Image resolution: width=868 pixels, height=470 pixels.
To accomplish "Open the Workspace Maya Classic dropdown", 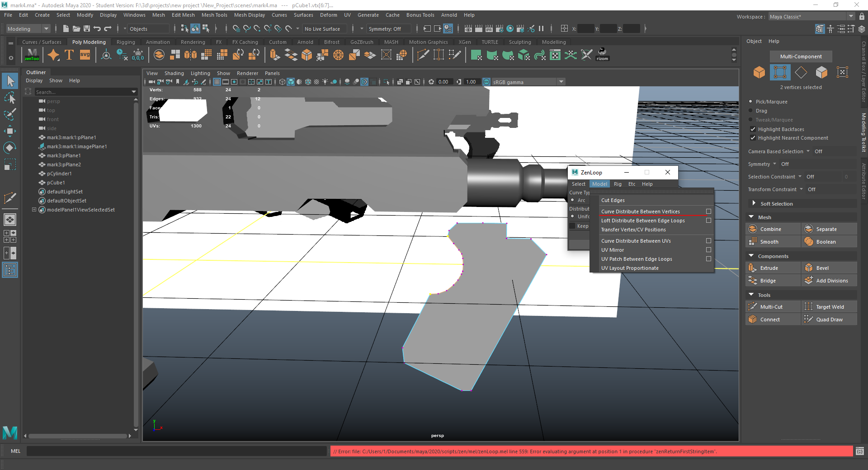I will [811, 17].
